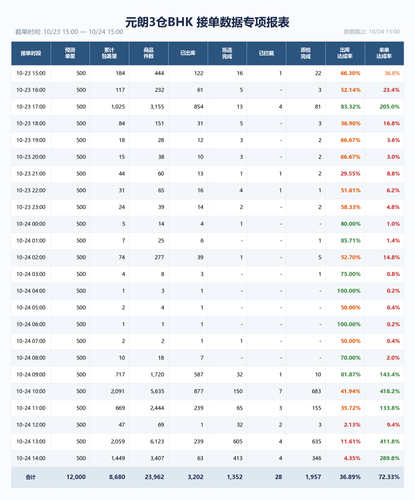Select the row time cell 10-23 22:00

31,190
